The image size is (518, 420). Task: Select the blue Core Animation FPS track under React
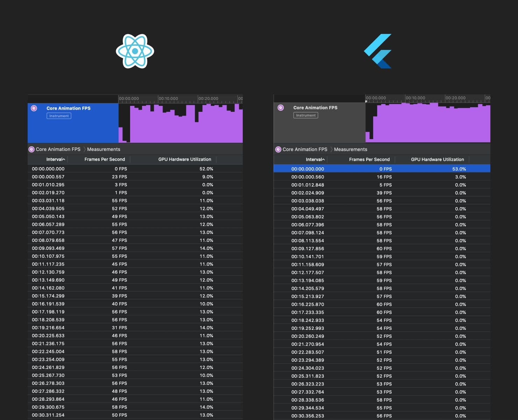pos(73,123)
